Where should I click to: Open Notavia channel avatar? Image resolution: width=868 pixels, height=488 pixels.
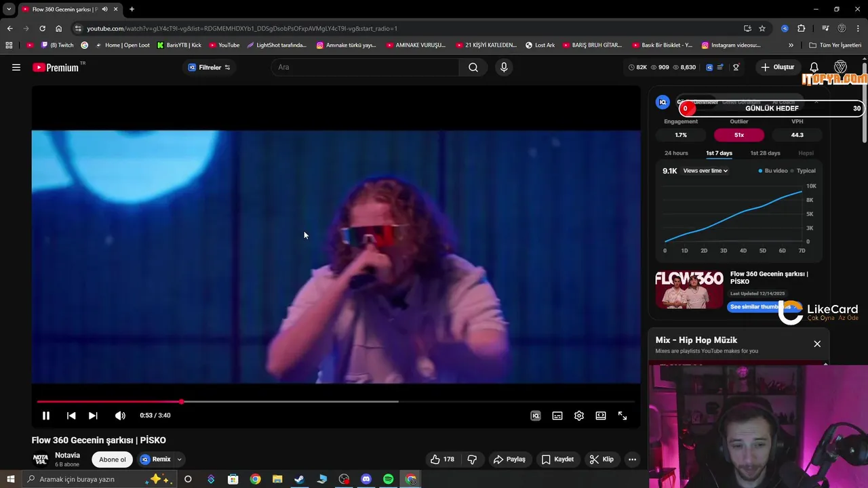click(41, 459)
